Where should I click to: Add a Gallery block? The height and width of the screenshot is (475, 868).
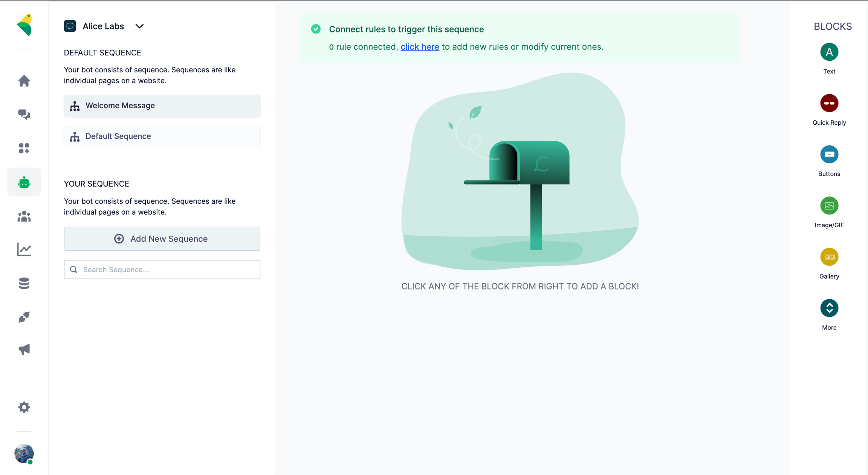pyautogui.click(x=829, y=257)
